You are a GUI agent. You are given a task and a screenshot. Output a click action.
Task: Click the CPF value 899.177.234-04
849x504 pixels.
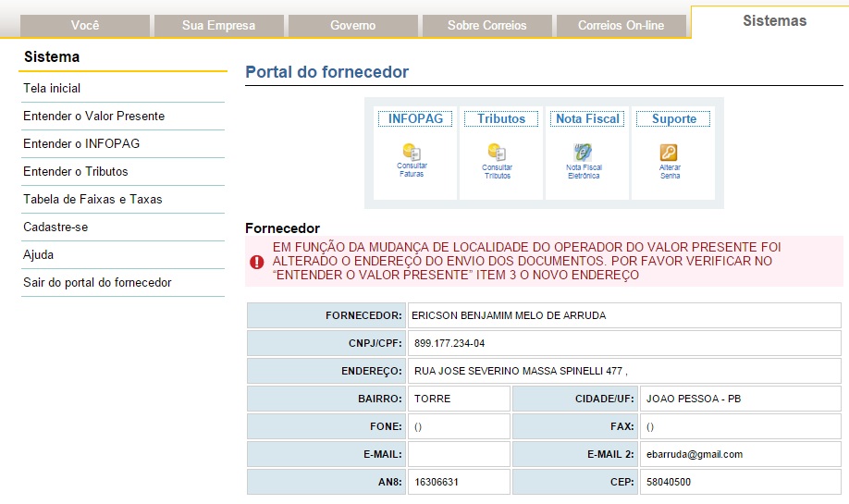pyautogui.click(x=449, y=343)
